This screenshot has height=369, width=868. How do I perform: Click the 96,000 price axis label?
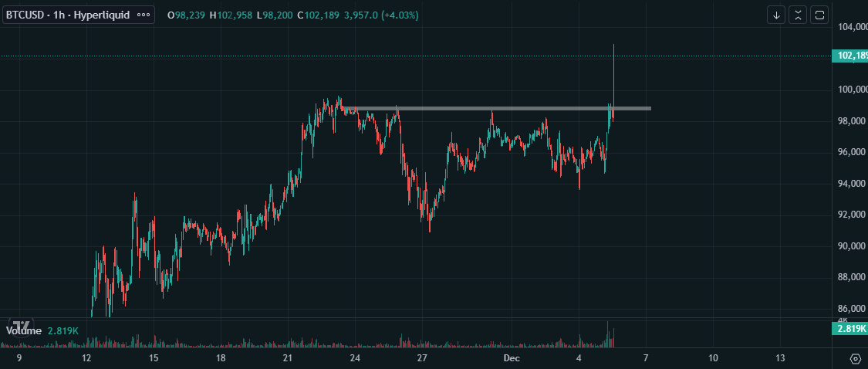[x=853, y=152]
